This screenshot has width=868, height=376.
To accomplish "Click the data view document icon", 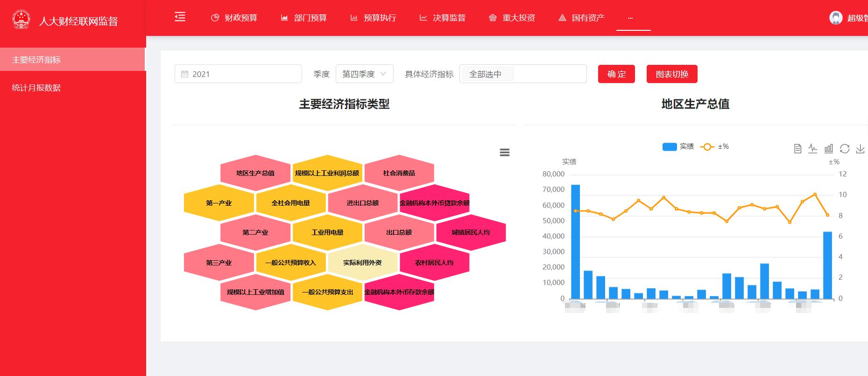I will pos(797,149).
